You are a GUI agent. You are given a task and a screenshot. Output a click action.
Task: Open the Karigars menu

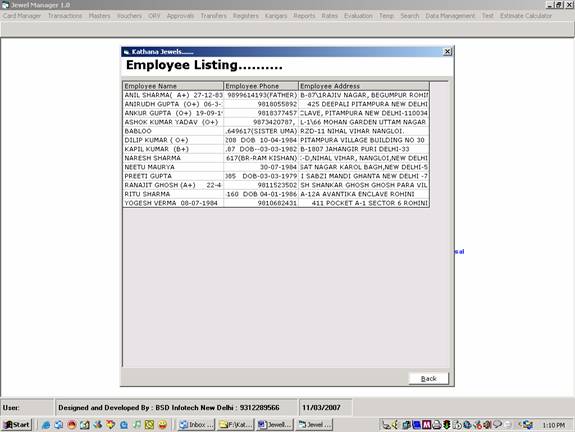coord(276,16)
